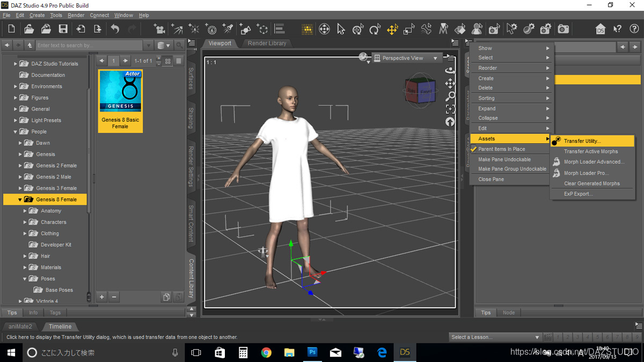Collapse the Genesis 8 Female folder

pyautogui.click(x=20, y=200)
